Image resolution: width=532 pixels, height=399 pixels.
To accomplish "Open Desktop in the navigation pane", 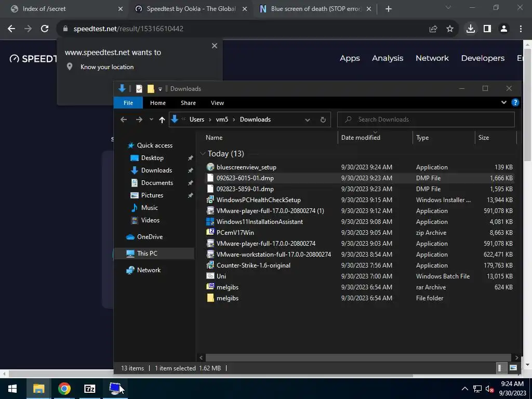I will pos(152,158).
